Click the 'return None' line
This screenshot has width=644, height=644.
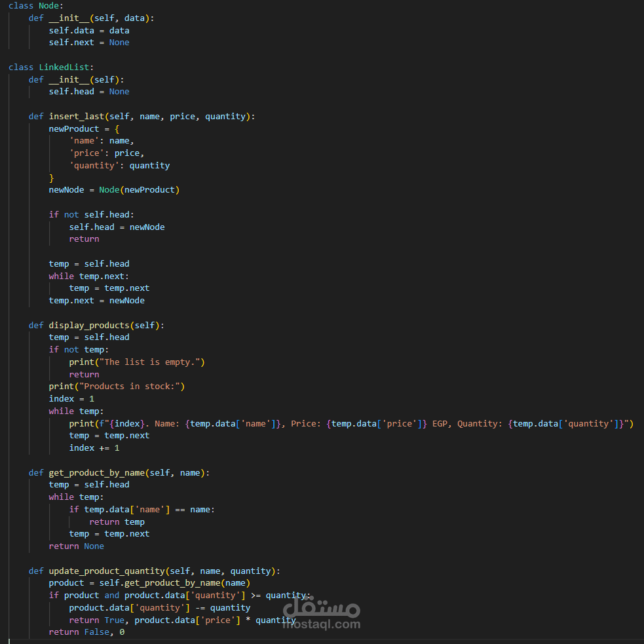tap(77, 546)
